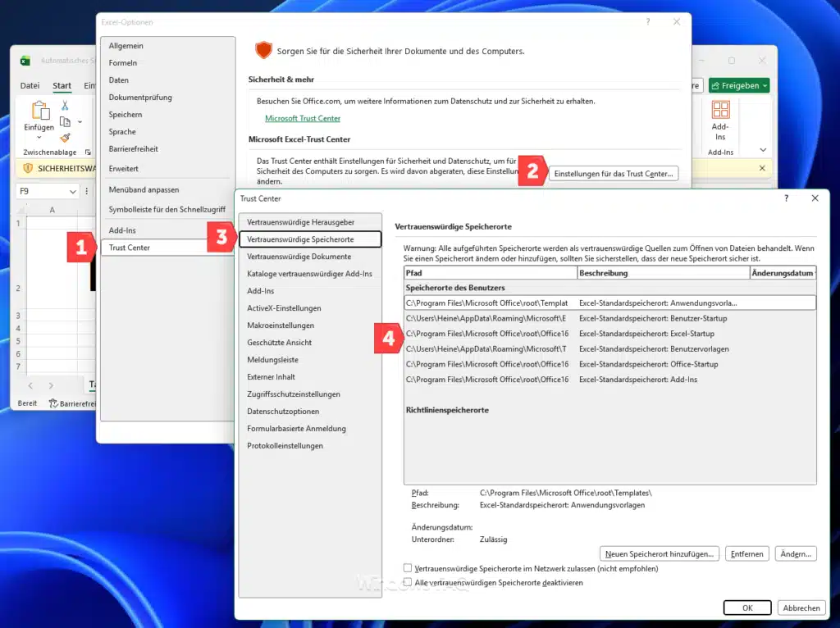This screenshot has height=628, width=840.
Task: Select the Kopieren copy icon
Action: 65,121
